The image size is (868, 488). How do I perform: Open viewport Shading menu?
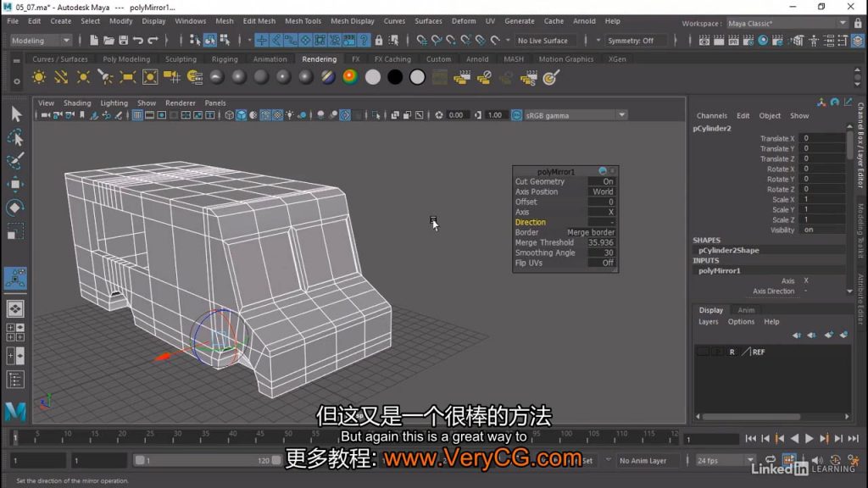77,103
